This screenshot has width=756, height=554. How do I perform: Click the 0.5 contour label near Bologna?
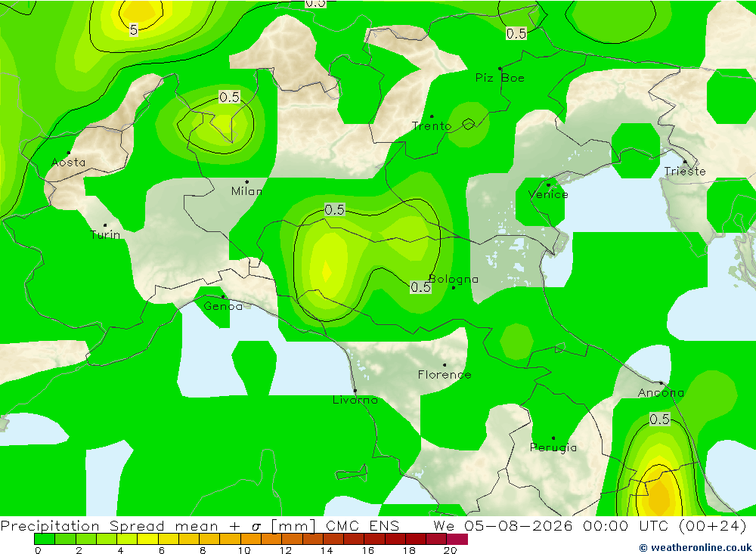420,287
